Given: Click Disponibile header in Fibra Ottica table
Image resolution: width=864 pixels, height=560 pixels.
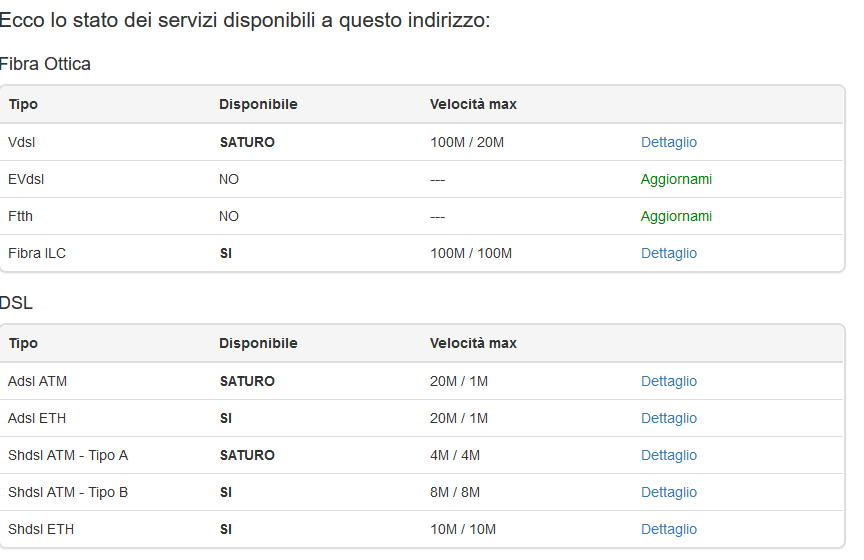Looking at the screenshot, I should [x=258, y=104].
